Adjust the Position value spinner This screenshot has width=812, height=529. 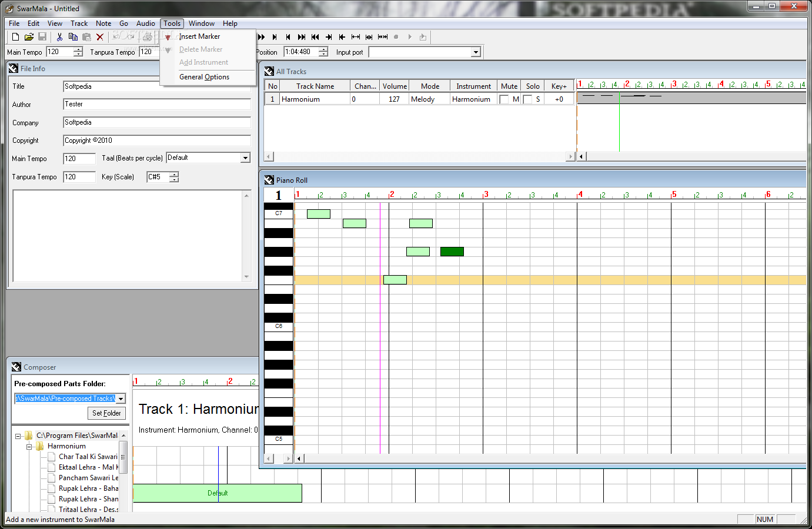pyautogui.click(x=323, y=52)
